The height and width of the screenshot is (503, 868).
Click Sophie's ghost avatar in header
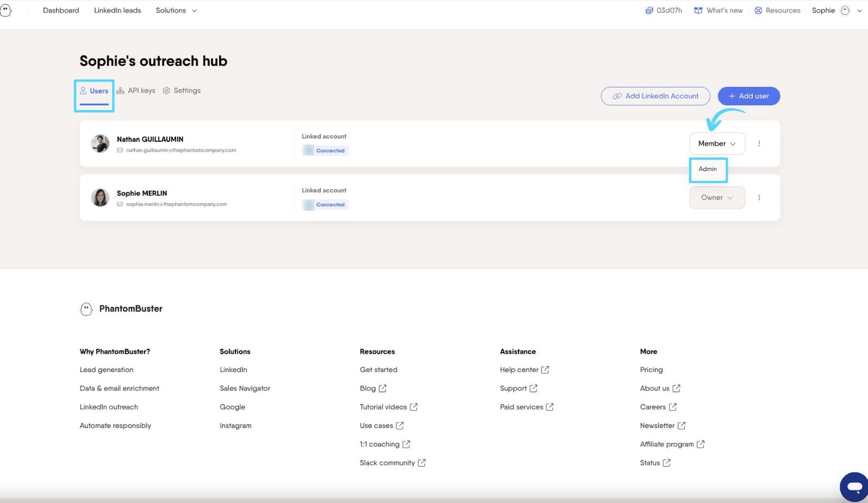click(x=845, y=10)
